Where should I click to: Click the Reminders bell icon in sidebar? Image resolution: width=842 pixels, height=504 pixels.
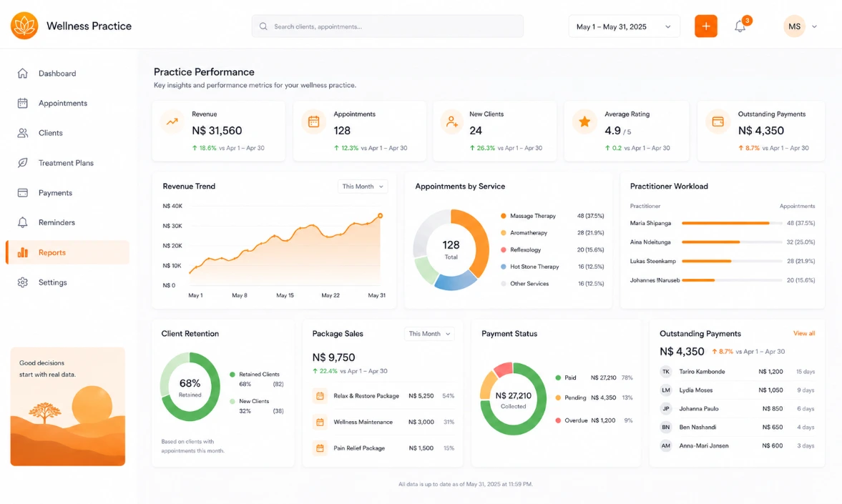pos(23,222)
